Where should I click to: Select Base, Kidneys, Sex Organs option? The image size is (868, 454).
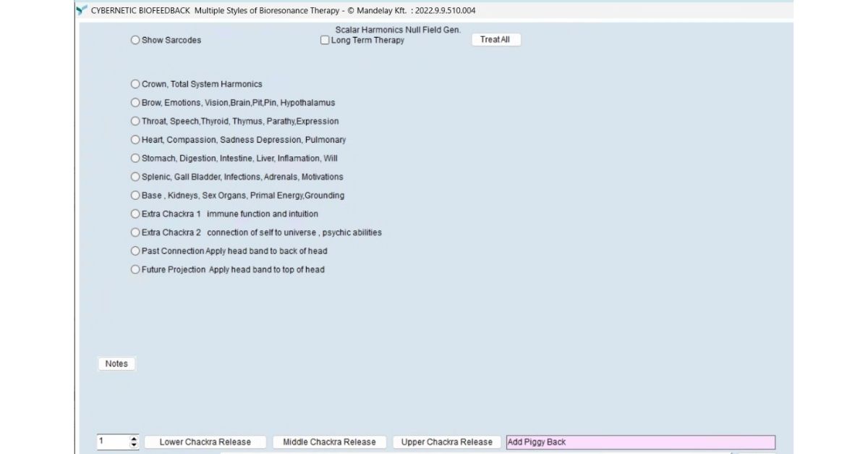(x=135, y=196)
